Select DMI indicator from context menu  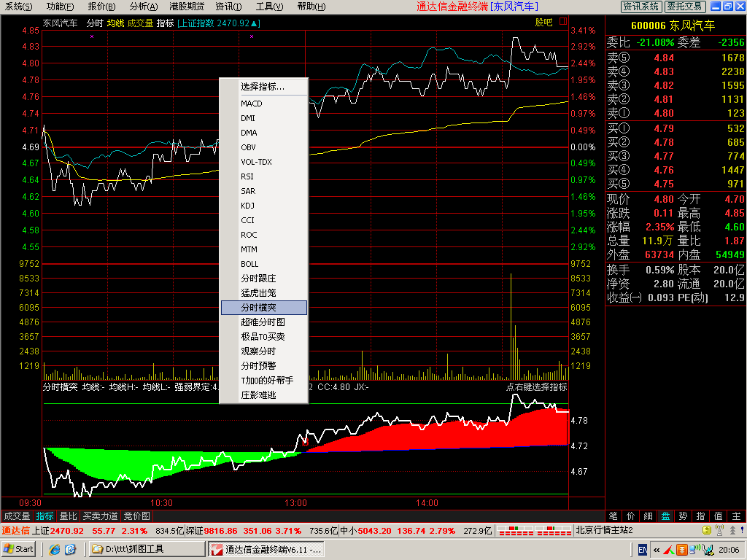(x=263, y=118)
